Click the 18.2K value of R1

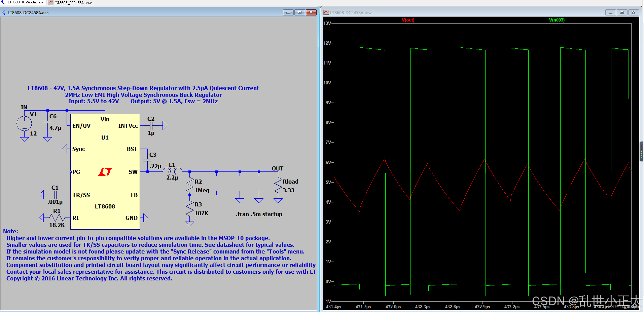pyautogui.click(x=57, y=225)
